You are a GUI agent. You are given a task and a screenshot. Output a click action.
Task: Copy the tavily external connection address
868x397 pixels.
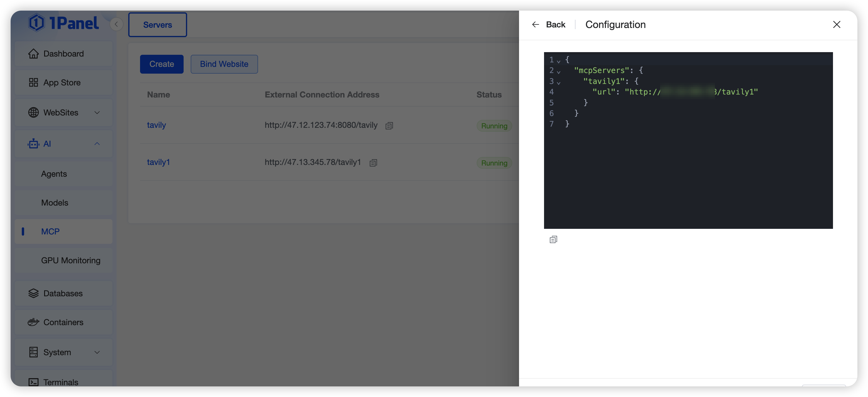click(389, 126)
